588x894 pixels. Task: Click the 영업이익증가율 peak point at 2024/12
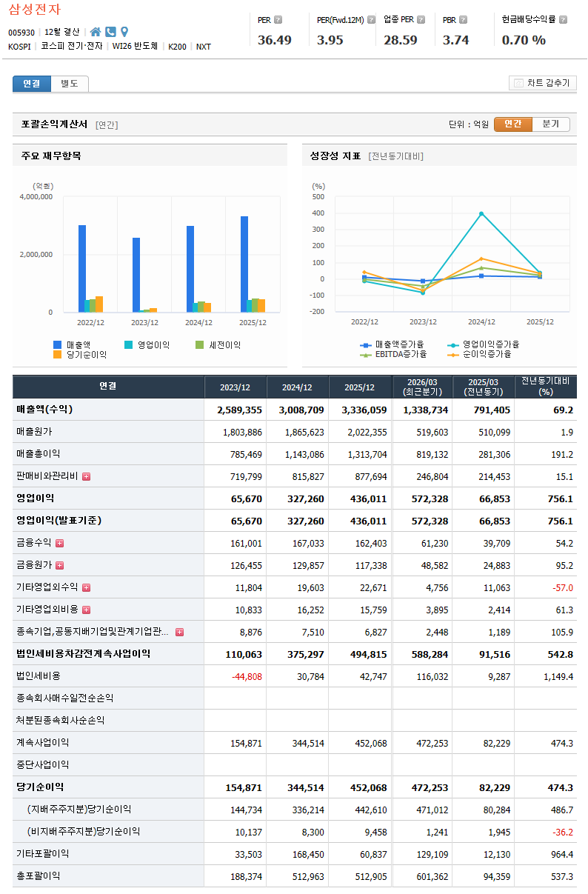[x=481, y=213]
